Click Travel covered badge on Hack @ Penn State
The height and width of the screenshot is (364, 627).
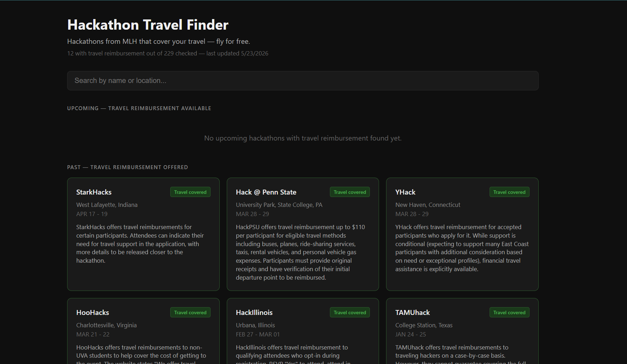tap(350, 192)
